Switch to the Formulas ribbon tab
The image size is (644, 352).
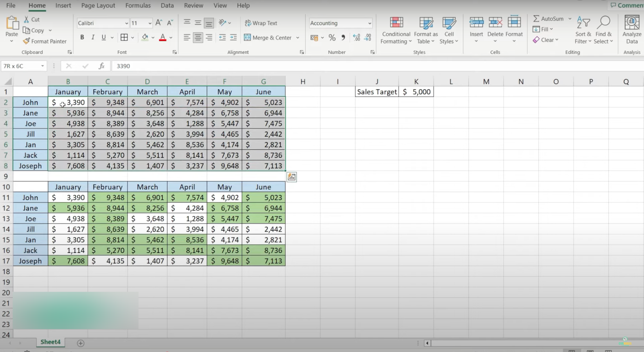point(138,5)
